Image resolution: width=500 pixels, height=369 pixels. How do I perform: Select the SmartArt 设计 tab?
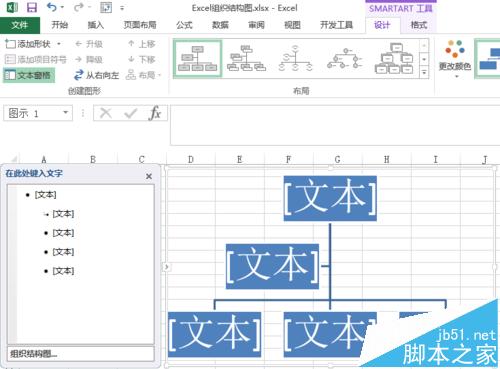(x=382, y=25)
